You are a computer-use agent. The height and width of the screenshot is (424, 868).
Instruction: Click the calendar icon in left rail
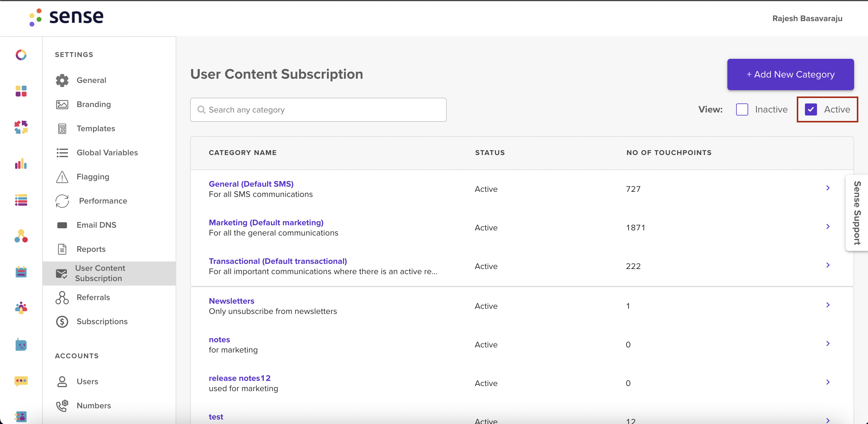tap(21, 272)
